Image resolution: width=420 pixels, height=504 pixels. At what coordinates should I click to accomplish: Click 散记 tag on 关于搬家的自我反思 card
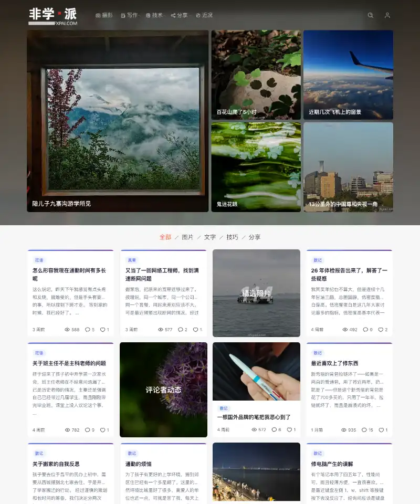coord(39,453)
